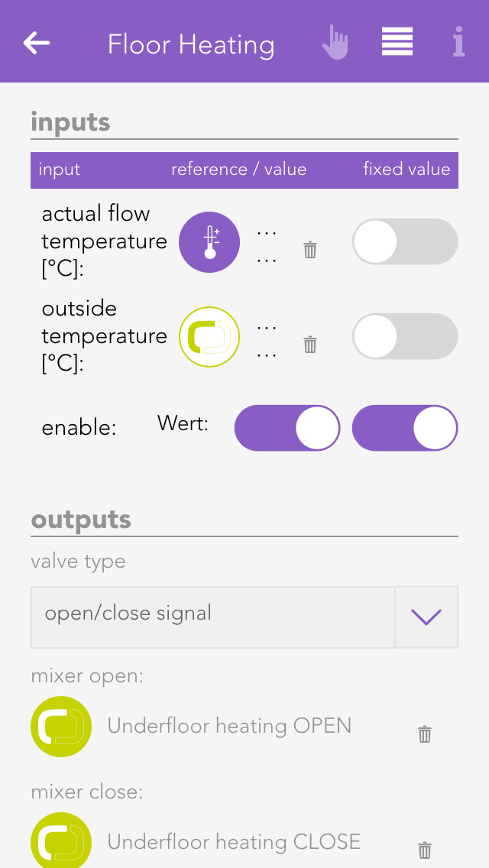Select the Underfloor heating CLOSE label
The height and width of the screenshot is (868, 489).
coord(234,842)
